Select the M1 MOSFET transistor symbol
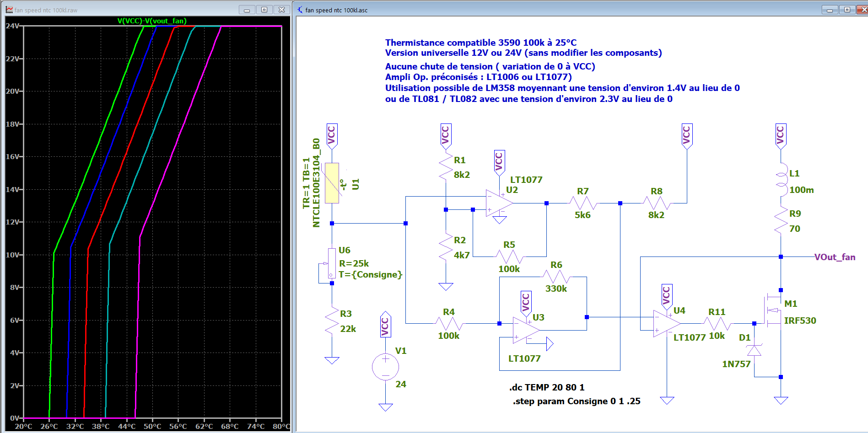 coord(772,311)
